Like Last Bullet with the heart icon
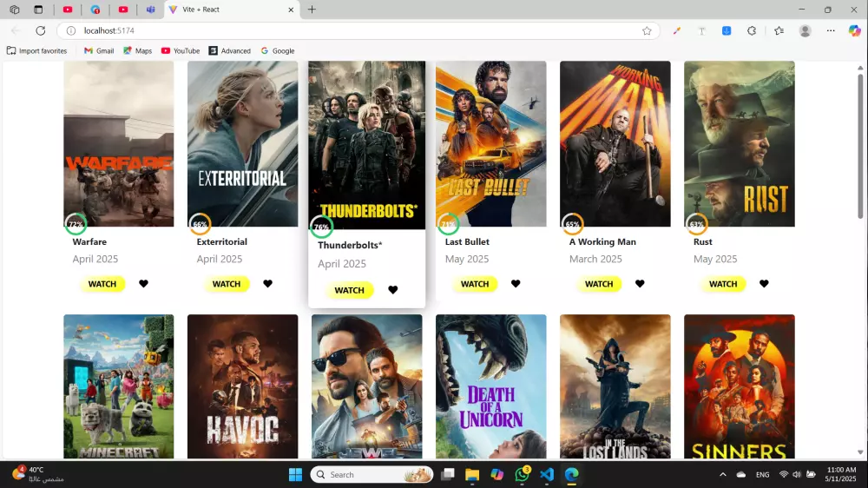This screenshot has width=868, height=488. tap(516, 284)
